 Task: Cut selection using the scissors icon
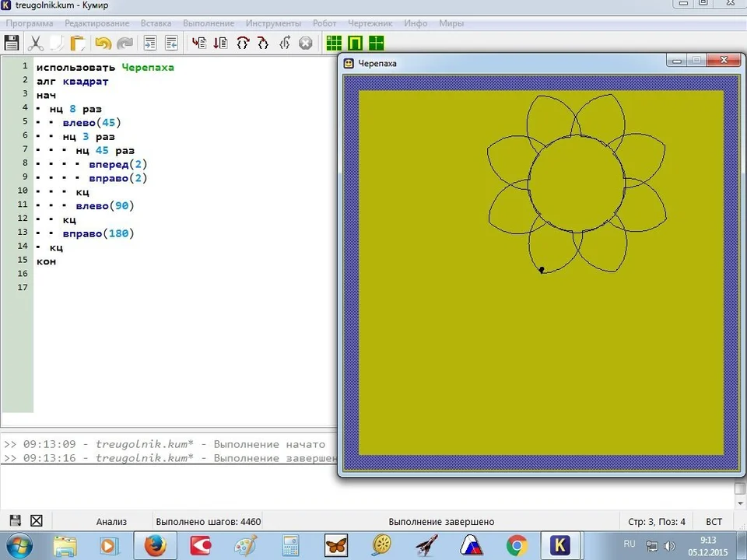35,44
